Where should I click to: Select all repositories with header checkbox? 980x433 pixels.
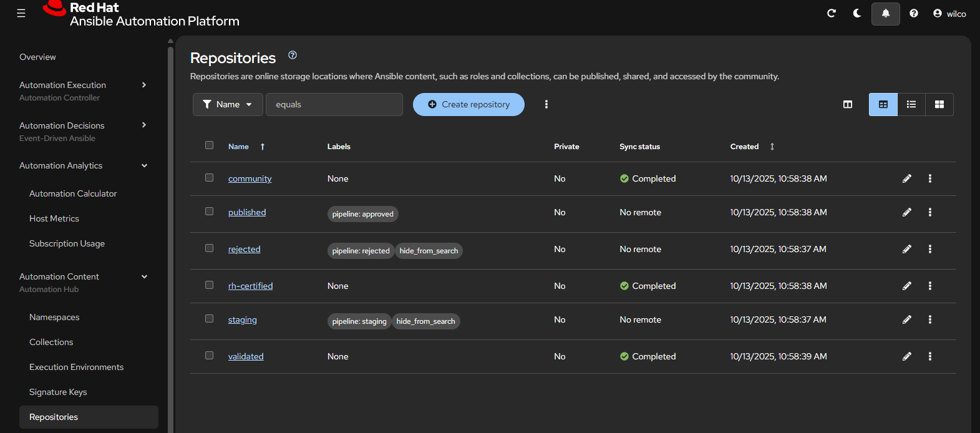click(x=210, y=145)
